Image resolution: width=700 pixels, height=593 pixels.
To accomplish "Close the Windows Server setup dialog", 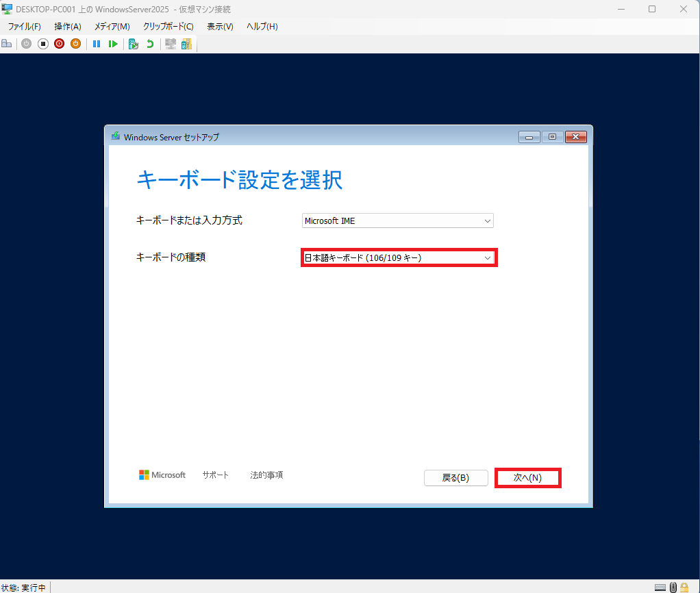I will (x=576, y=137).
